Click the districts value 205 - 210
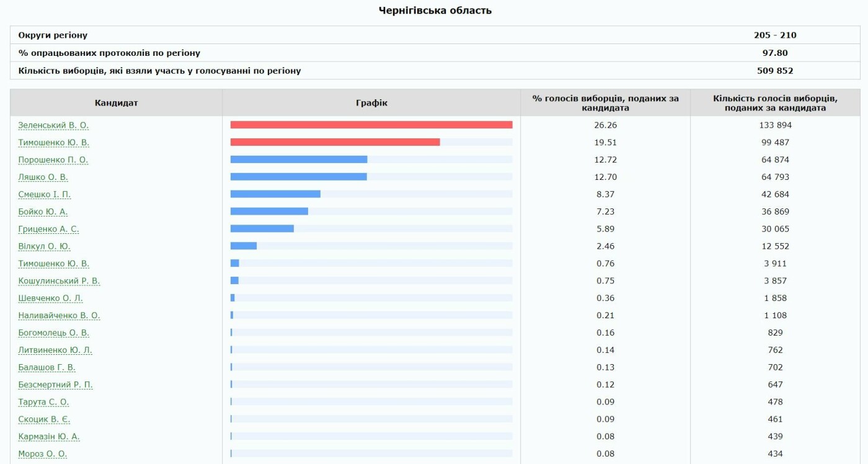 tap(775, 35)
